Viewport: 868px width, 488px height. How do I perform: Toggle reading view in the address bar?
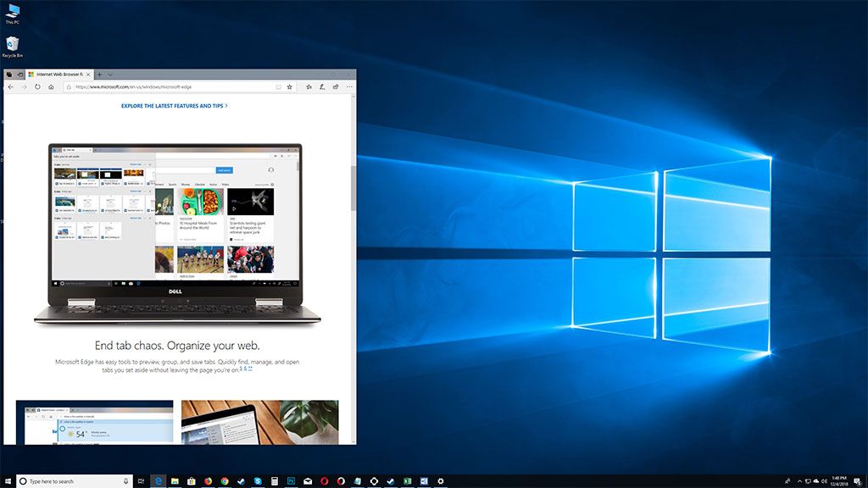pyautogui.click(x=280, y=86)
